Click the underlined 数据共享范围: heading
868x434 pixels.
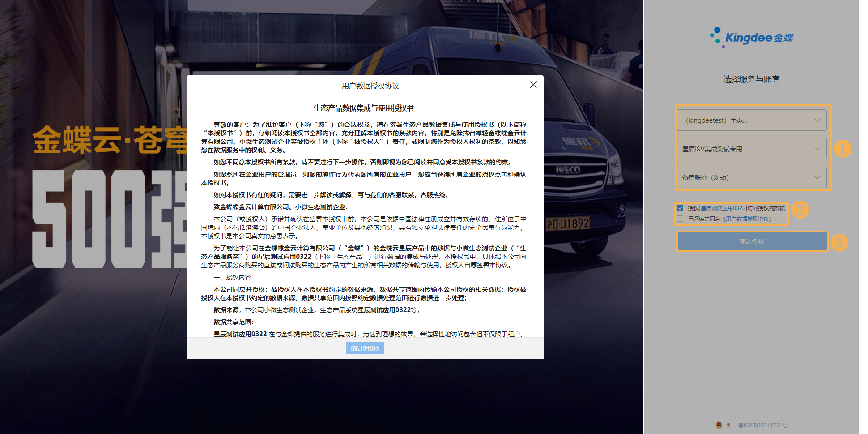pos(235,322)
